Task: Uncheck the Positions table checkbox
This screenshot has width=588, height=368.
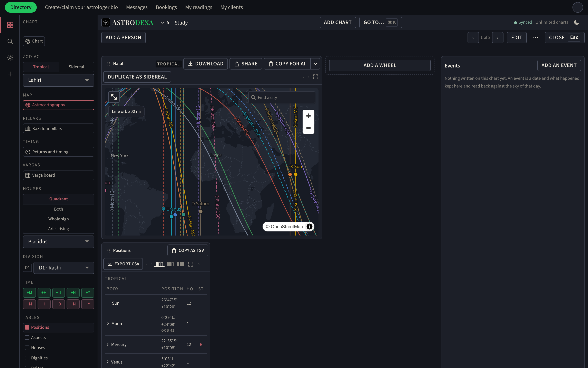Action: [27, 327]
